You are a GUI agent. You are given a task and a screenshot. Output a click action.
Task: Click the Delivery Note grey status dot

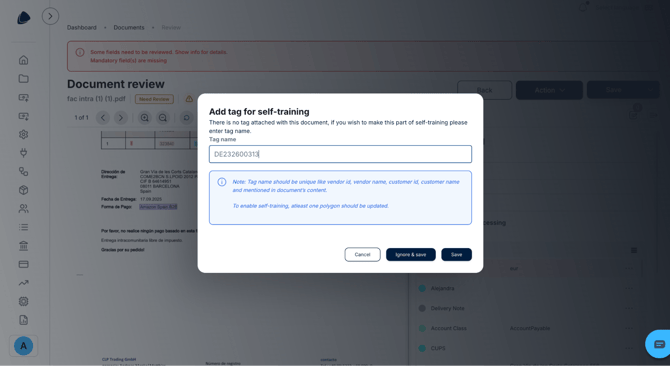click(422, 308)
